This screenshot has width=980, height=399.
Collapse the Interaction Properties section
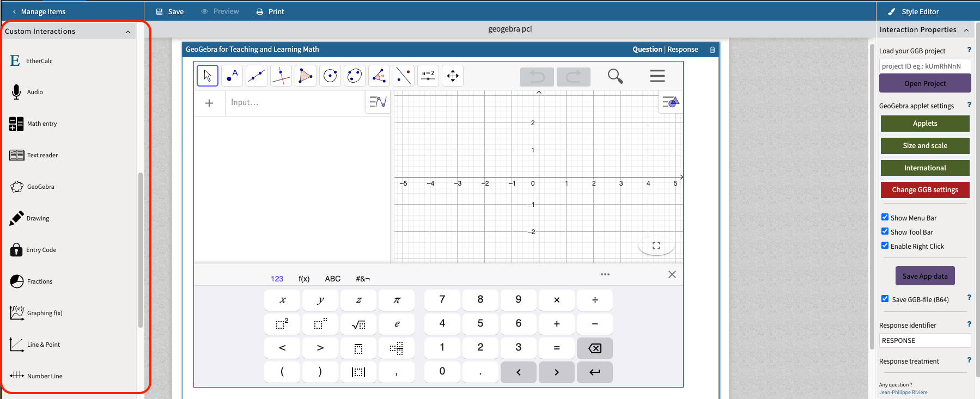(x=966, y=30)
